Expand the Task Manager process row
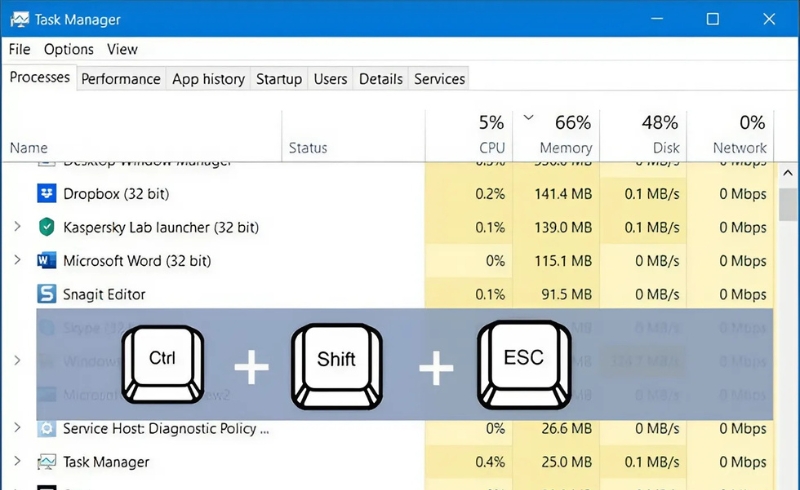800x490 pixels. (17, 461)
